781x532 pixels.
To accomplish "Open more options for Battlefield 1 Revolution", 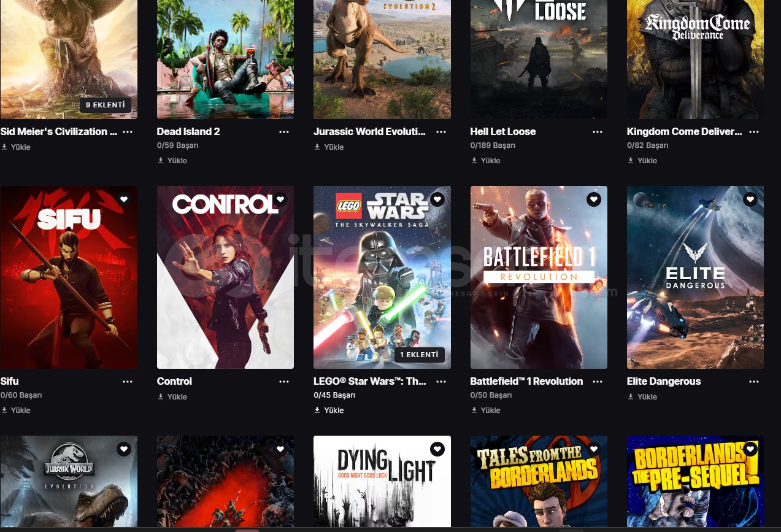I will click(598, 382).
